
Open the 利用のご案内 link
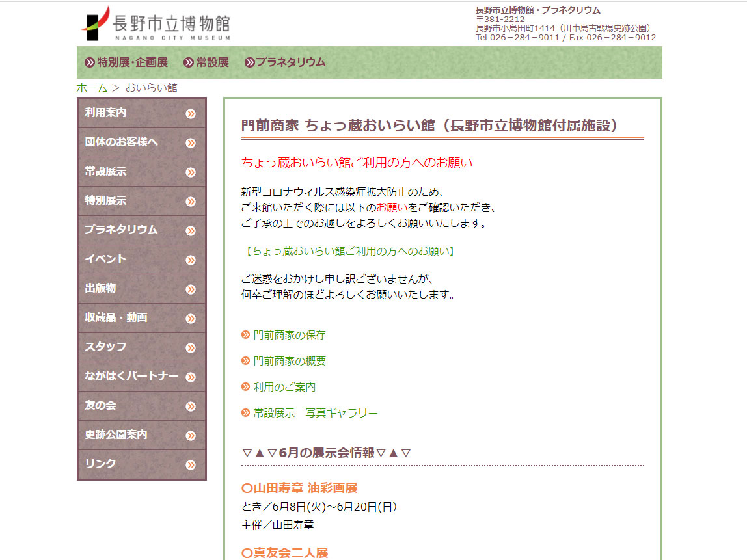284,386
